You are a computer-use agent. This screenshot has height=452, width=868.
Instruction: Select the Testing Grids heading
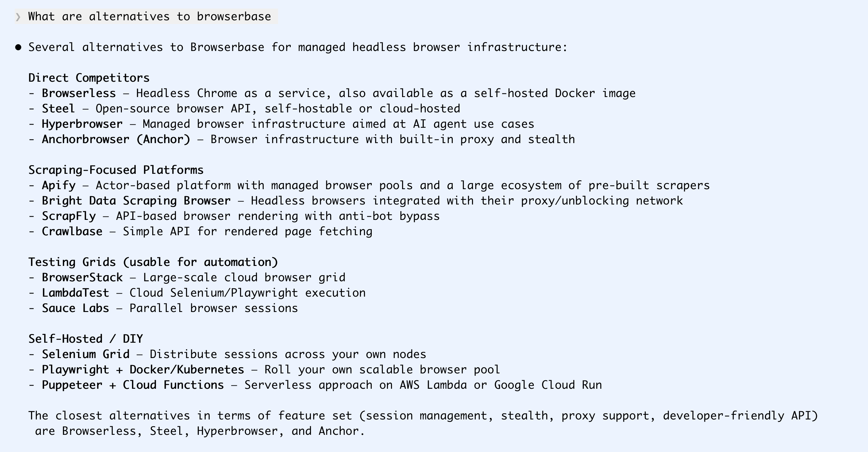pyautogui.click(x=153, y=262)
